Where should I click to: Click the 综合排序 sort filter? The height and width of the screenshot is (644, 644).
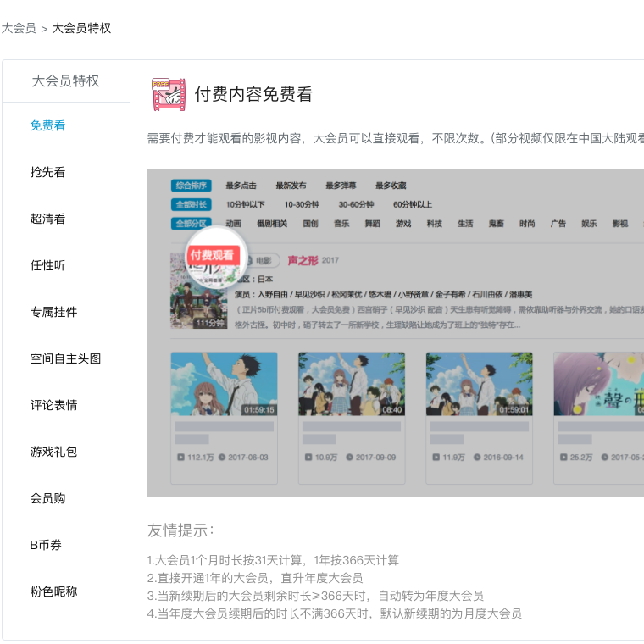(x=192, y=186)
